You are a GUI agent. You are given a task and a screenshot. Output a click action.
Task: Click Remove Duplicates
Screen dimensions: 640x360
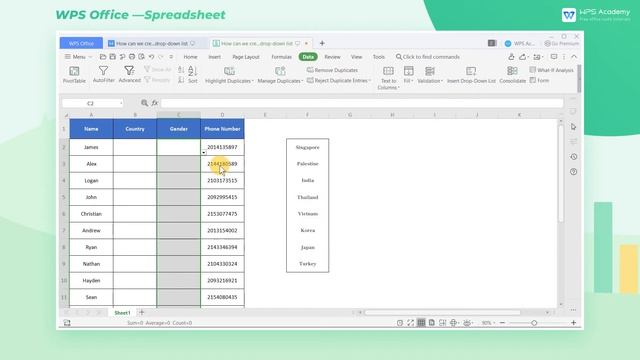[x=332, y=70]
